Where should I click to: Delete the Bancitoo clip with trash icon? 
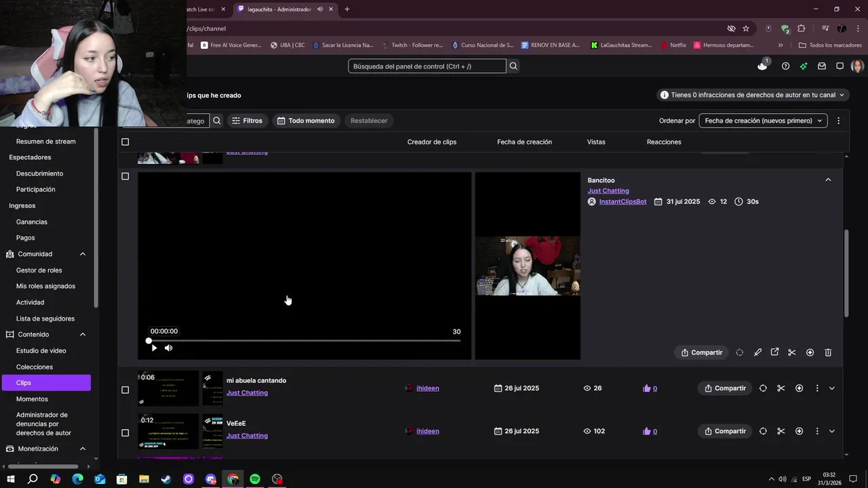pos(828,352)
